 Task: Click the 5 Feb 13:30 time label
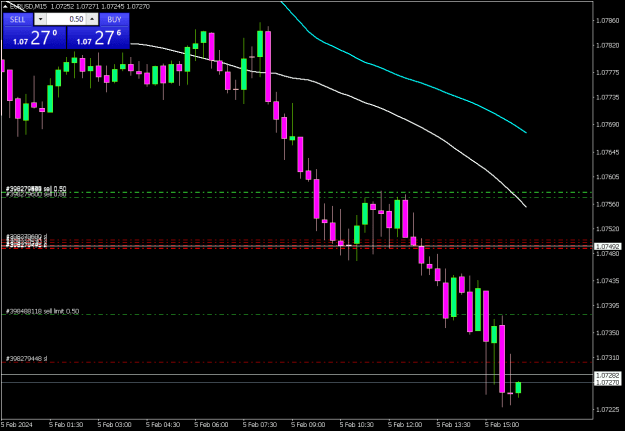454,425
